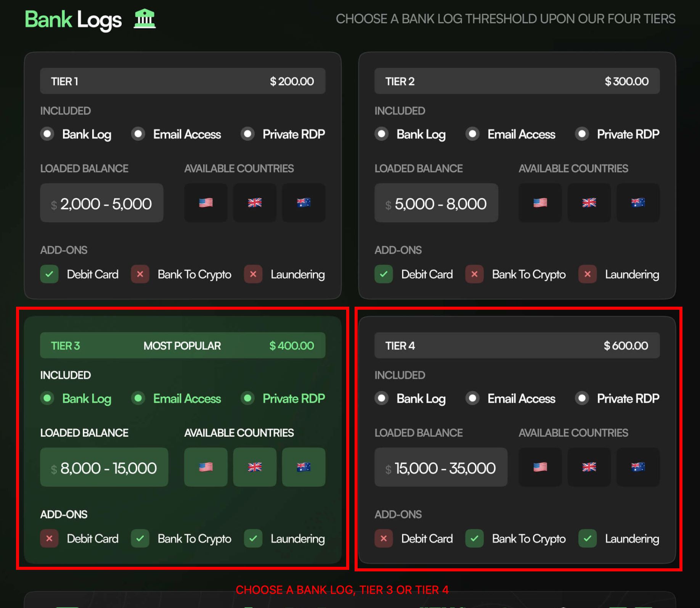
Task: Select the Australia flag in Tier 1
Action: pos(303,203)
